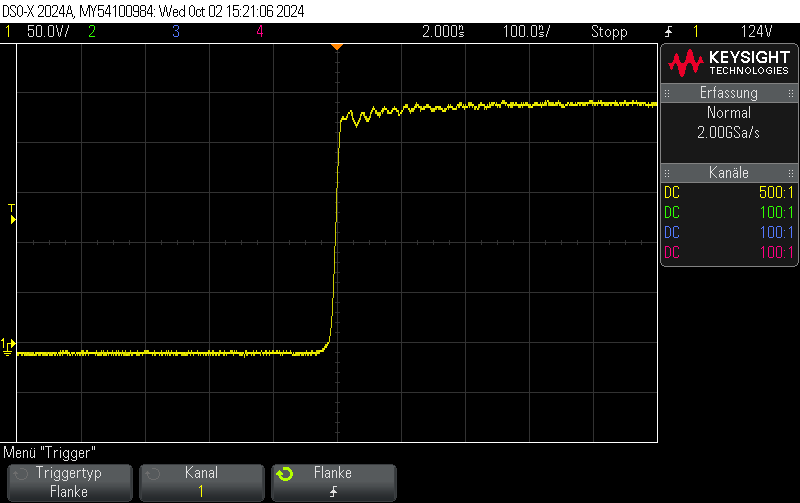
Task: Click the 2.00GSa/s sample rate value
Action: tap(729, 133)
